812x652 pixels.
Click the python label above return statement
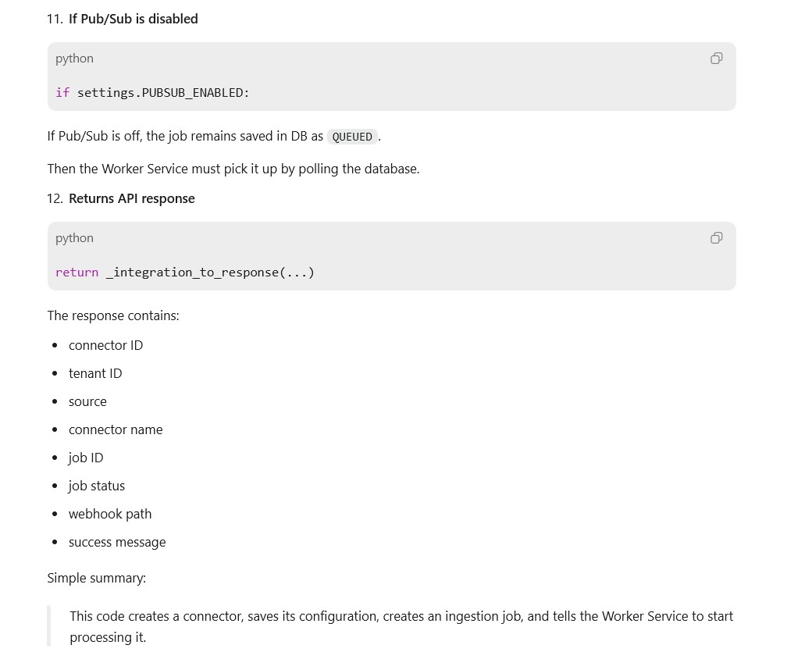coord(75,238)
